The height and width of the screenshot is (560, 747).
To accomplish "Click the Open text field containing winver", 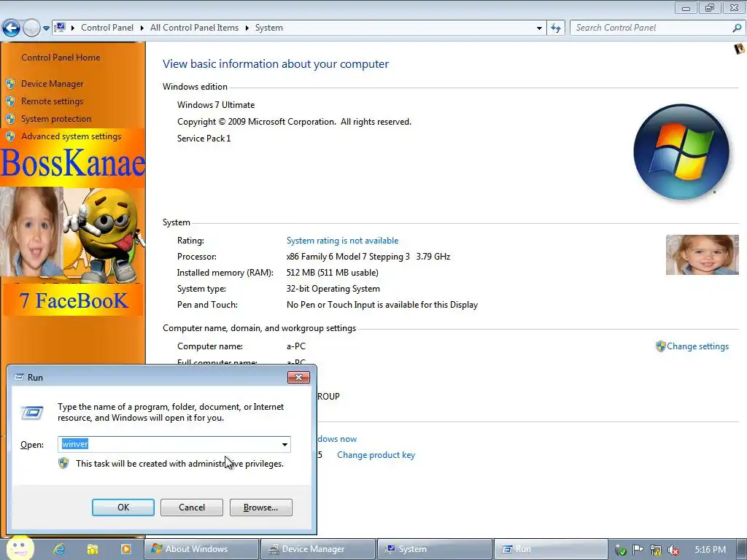I will 169,444.
